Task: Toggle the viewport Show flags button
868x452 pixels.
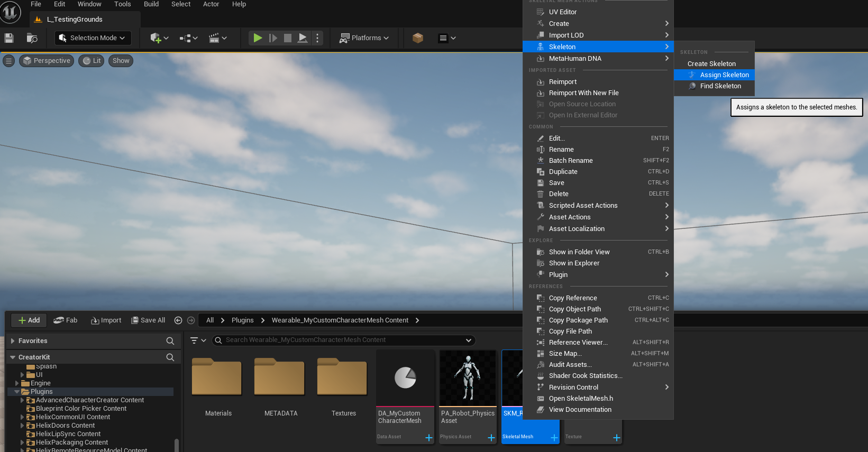Action: 121,61
